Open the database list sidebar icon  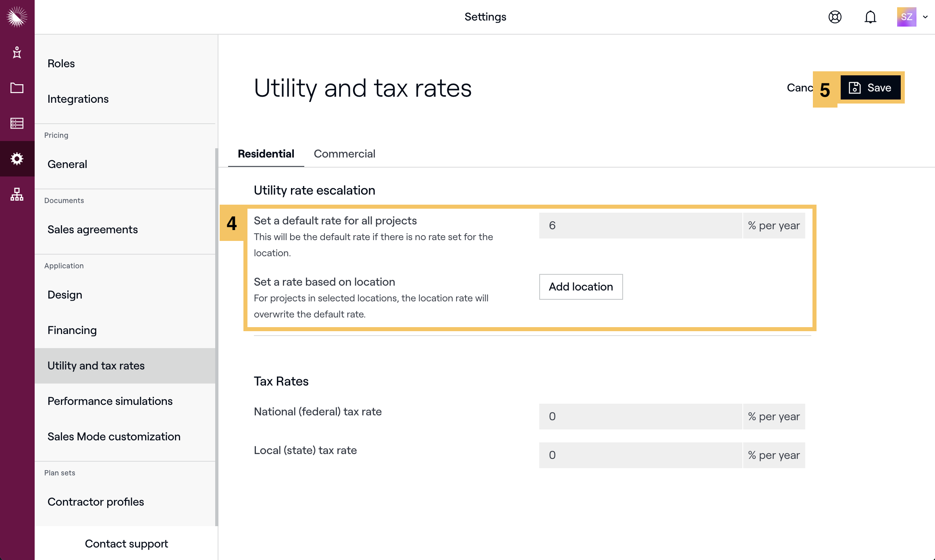pyautogui.click(x=17, y=123)
